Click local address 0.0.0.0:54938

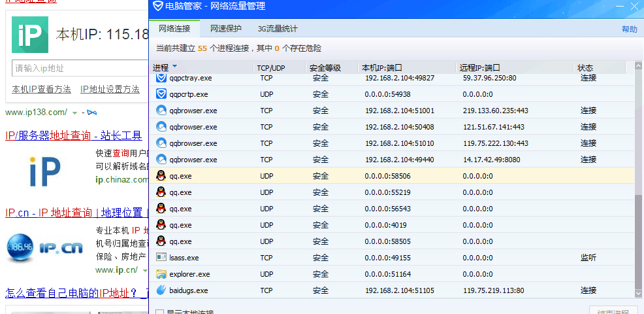point(387,94)
